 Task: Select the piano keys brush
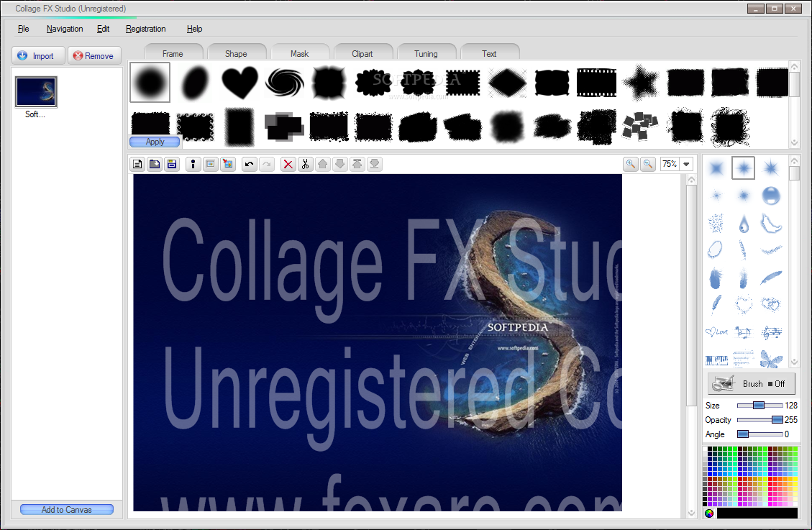tap(716, 359)
